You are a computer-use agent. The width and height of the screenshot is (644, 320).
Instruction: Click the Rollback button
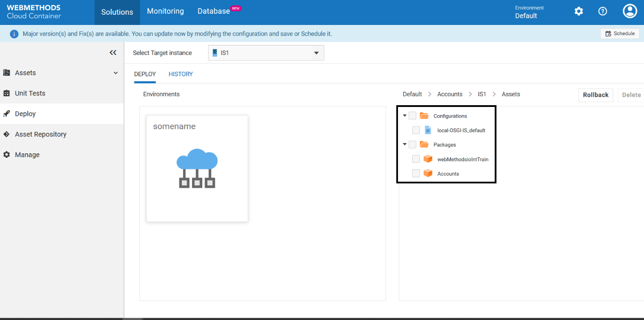(595, 95)
